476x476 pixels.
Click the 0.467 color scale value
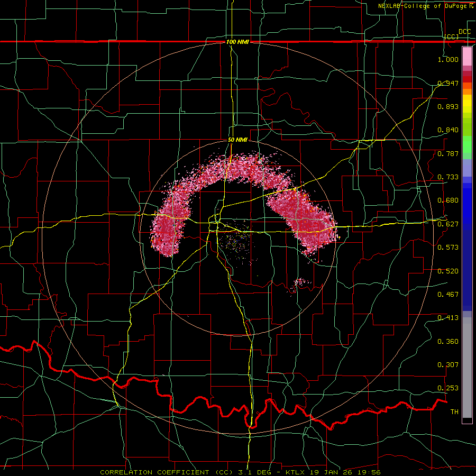pos(448,295)
